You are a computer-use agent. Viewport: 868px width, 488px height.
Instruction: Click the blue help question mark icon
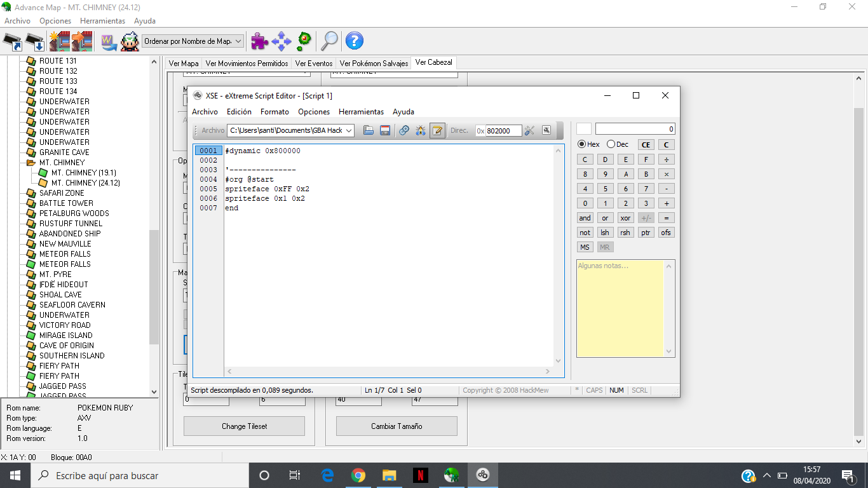point(354,41)
